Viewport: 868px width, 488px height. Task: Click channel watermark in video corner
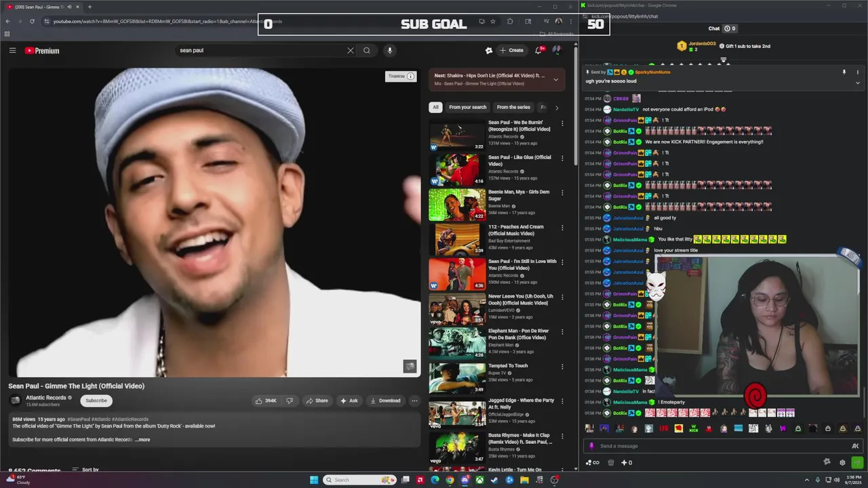click(410, 367)
